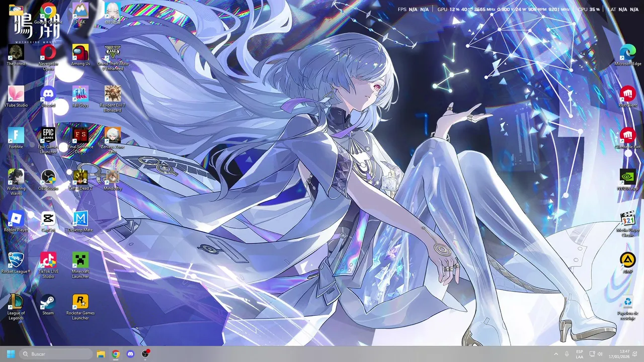Screen dimensions: 644x362
Task: Open the Roblox Player shortcut
Action: point(16,221)
